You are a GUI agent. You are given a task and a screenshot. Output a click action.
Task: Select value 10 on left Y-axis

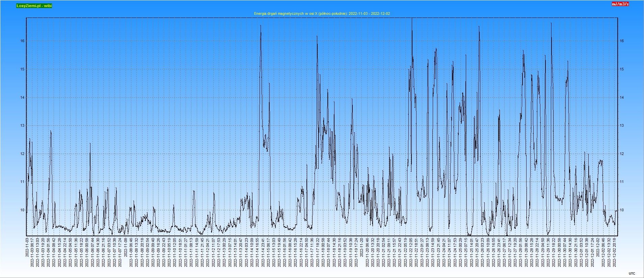pos(22,210)
